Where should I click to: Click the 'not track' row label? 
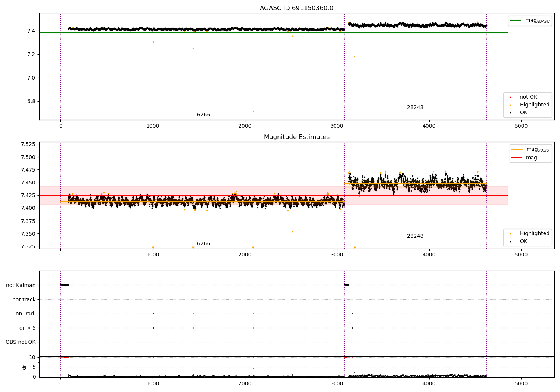point(24,299)
